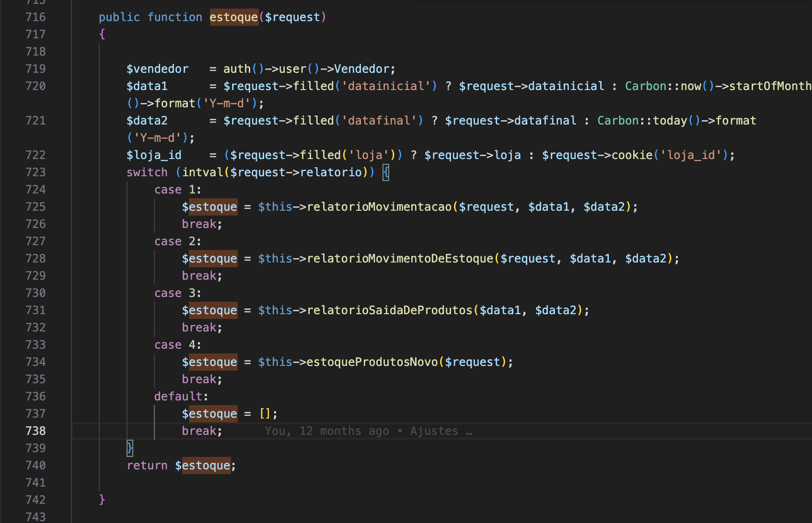Click the relatorioSaidaDeProdutos method call
The width and height of the screenshot is (812, 523).
[x=389, y=310]
